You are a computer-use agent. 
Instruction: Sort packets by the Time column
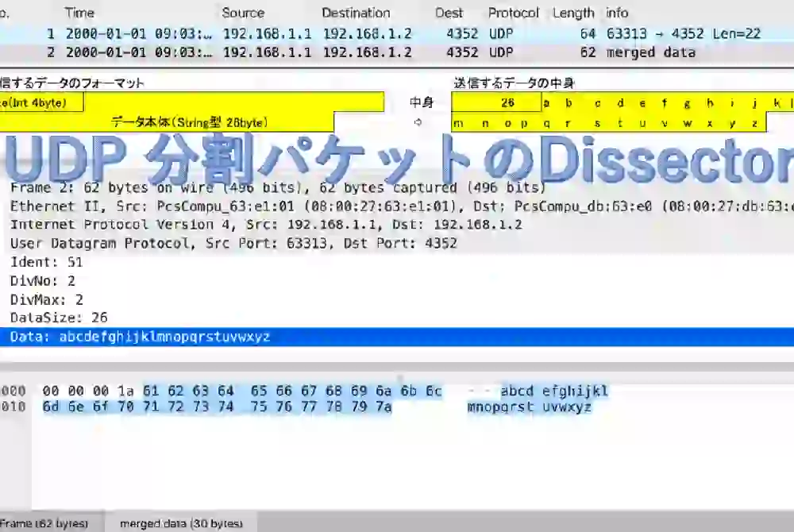(x=79, y=13)
